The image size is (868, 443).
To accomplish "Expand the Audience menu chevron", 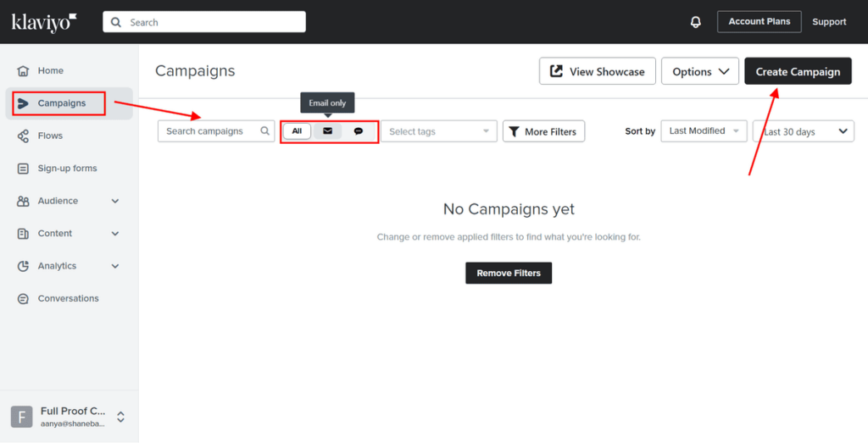I will pyautogui.click(x=115, y=202).
